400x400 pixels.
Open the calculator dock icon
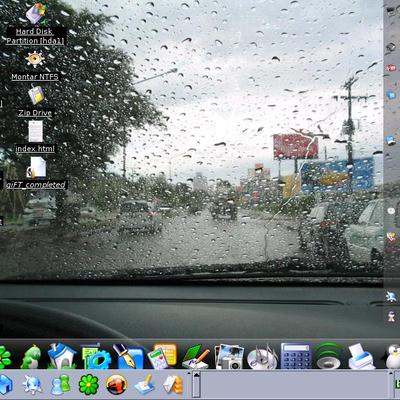pyautogui.click(x=296, y=356)
